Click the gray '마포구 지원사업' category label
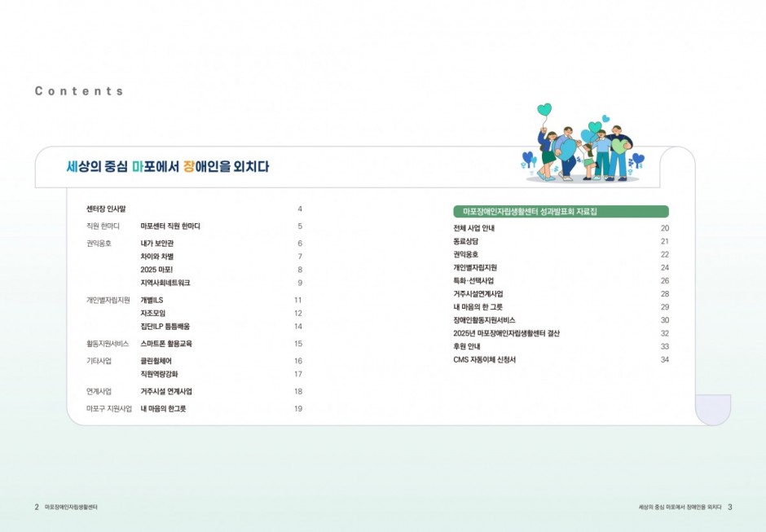Image resolution: width=766 pixels, height=532 pixels. coord(109,409)
